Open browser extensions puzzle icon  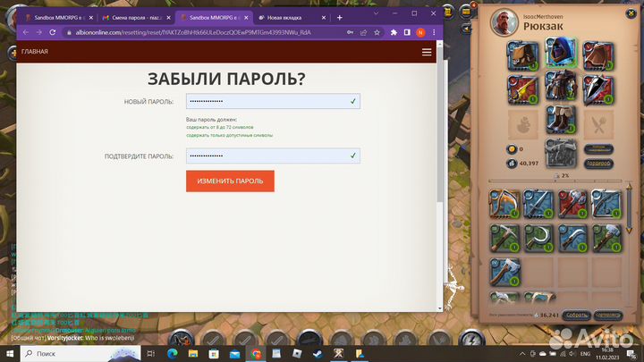click(394, 32)
